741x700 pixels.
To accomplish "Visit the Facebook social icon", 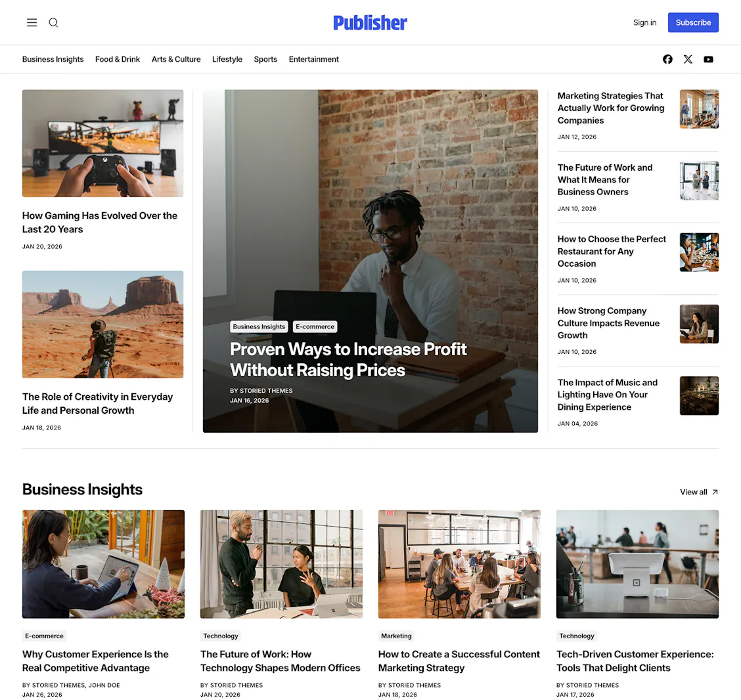I will pos(667,59).
